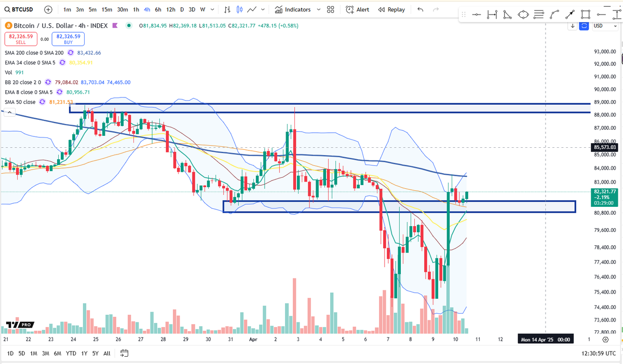Viewport: 623px width, 364px height.
Task: Choose the 12h timeframe
Action: click(171, 9)
